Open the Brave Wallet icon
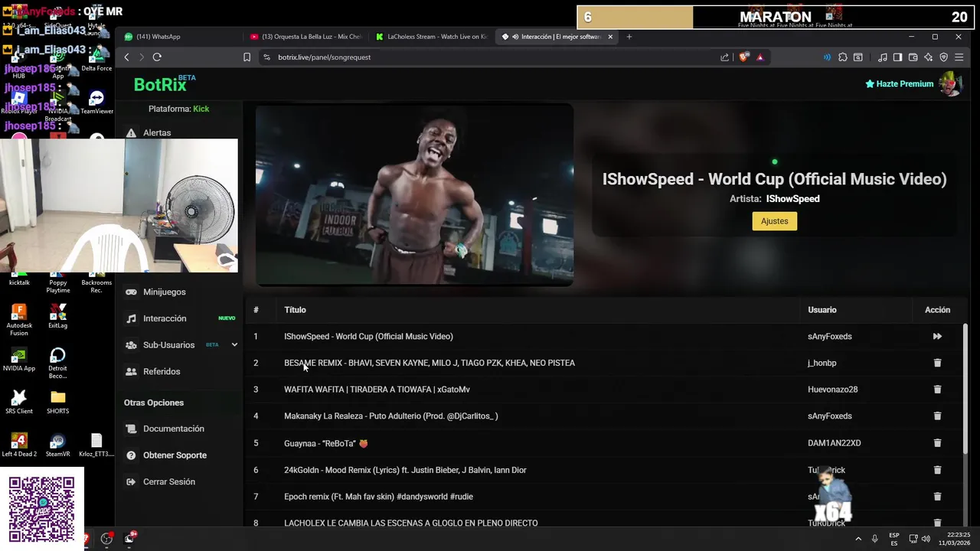Viewport: 980px width, 551px height. 913,57
